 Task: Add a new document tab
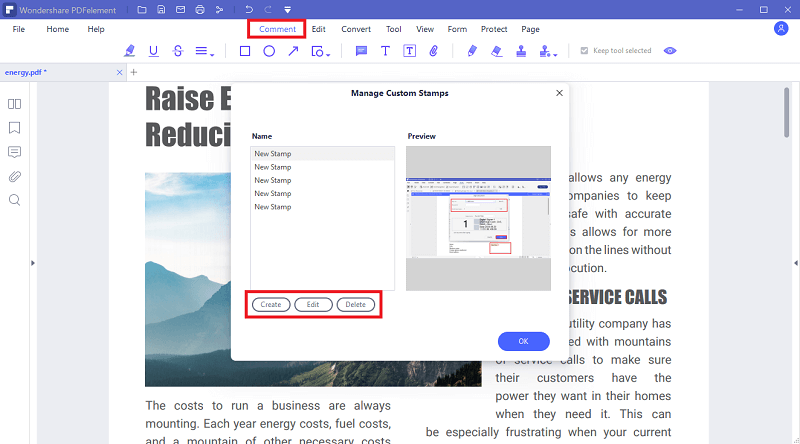(134, 72)
